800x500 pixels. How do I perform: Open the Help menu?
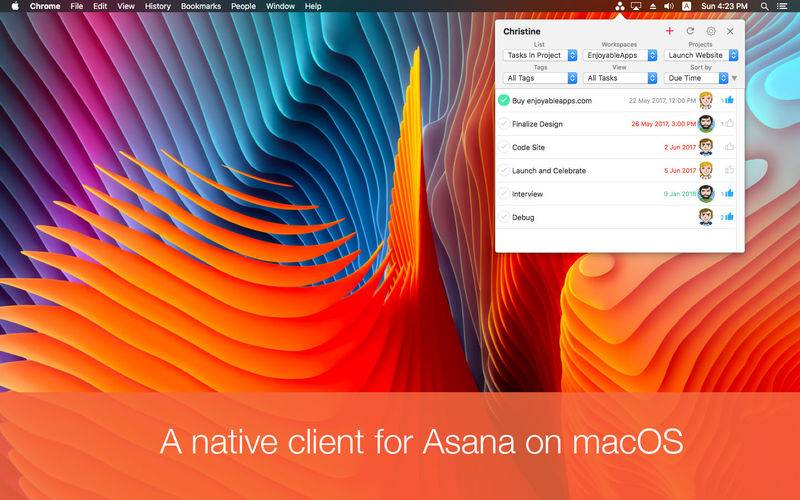313,6
